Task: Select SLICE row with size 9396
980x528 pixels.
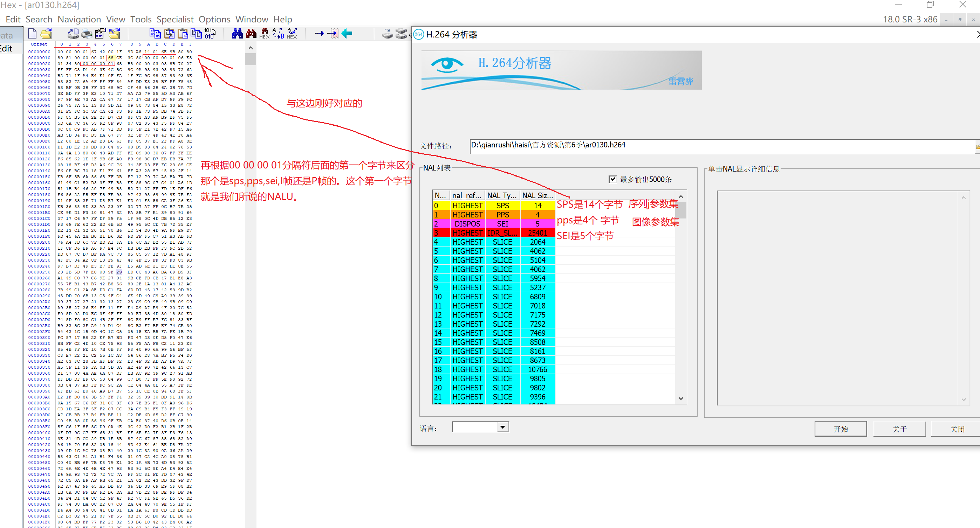Action: click(x=494, y=396)
